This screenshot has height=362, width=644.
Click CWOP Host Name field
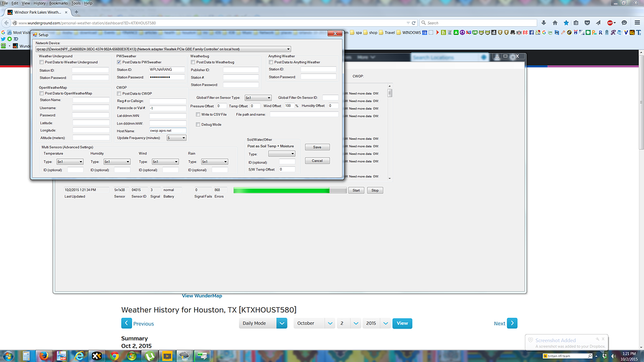click(x=167, y=131)
